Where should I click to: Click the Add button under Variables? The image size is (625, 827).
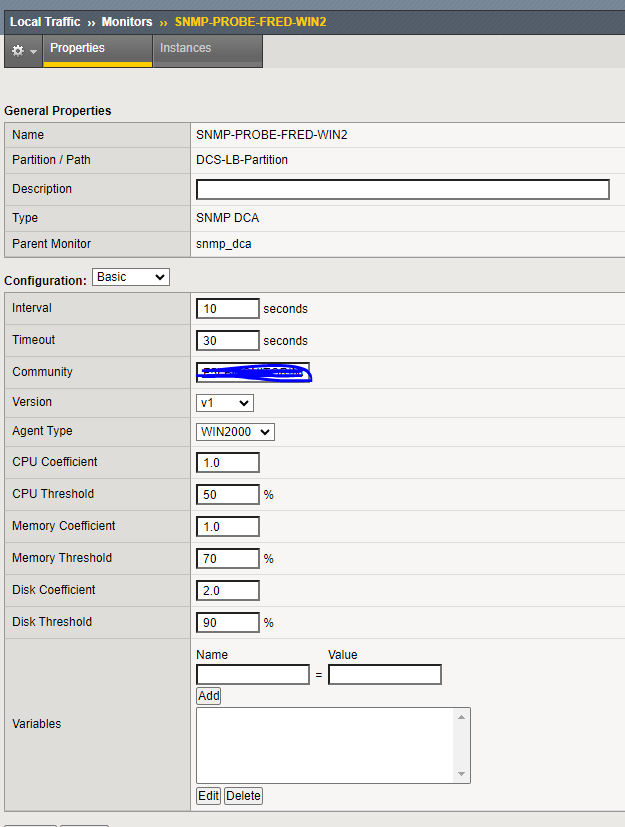(x=208, y=695)
